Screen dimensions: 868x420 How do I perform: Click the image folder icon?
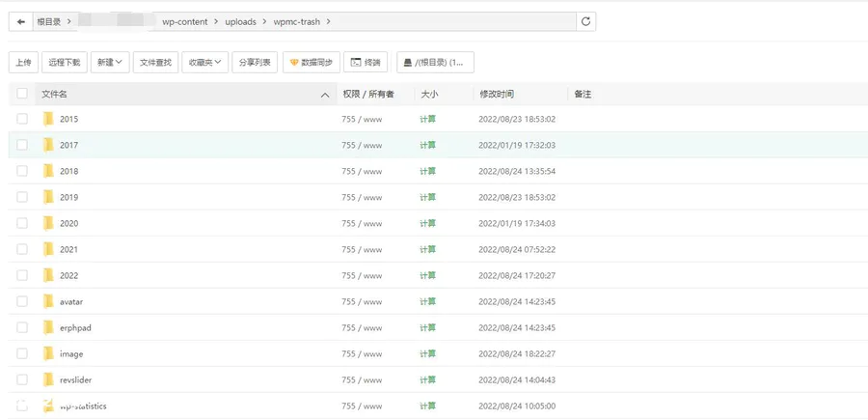pyautogui.click(x=48, y=353)
